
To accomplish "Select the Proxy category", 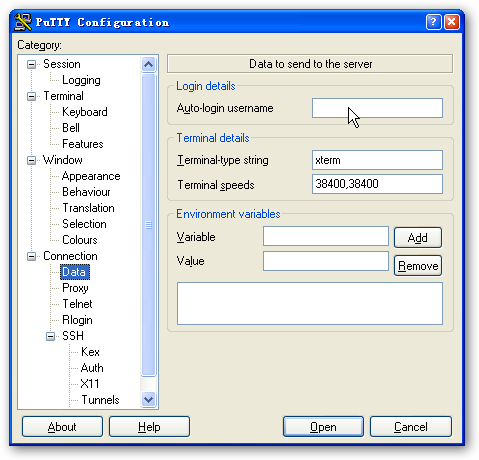I will [x=75, y=288].
